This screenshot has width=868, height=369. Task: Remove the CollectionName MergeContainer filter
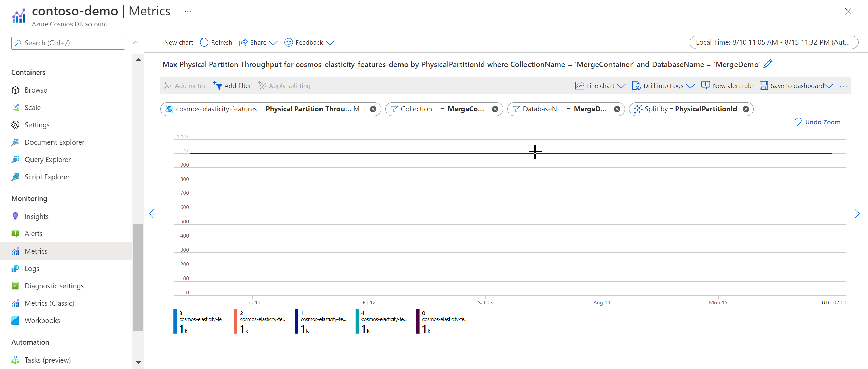pos(494,108)
